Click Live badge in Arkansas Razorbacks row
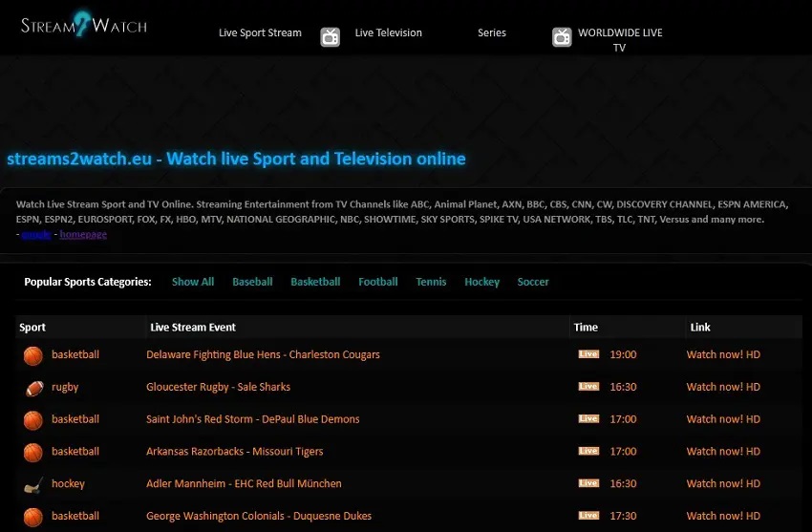812x532 pixels. (588, 451)
